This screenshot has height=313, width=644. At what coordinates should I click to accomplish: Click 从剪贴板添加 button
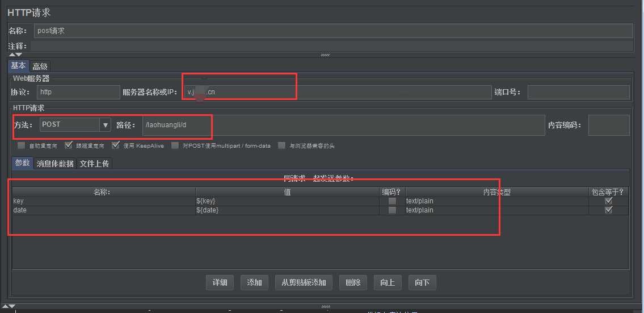304,282
